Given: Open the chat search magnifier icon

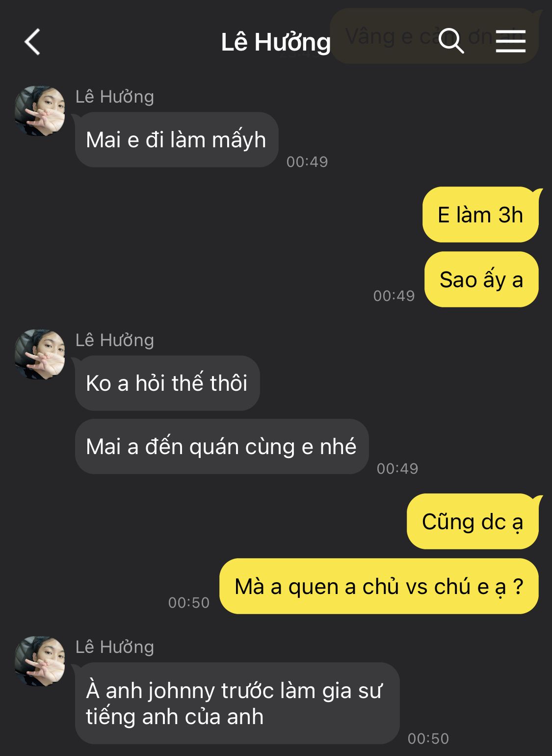Looking at the screenshot, I should (x=451, y=40).
